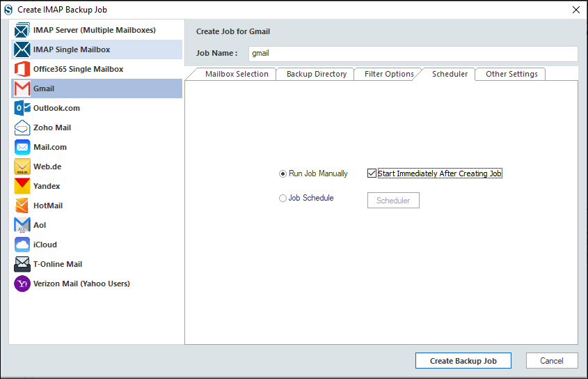
Task: Close the Create IMAP Backup Job dialog
Action: [576, 10]
